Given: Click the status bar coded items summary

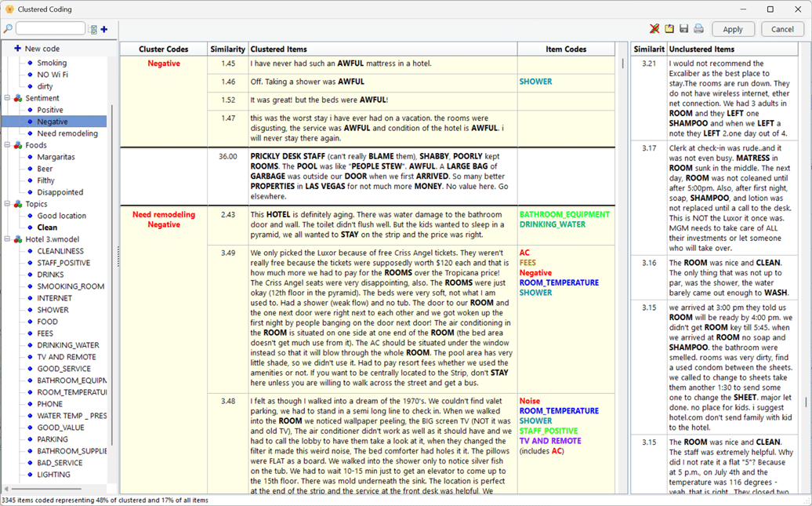Looking at the screenshot, I should [x=105, y=501].
